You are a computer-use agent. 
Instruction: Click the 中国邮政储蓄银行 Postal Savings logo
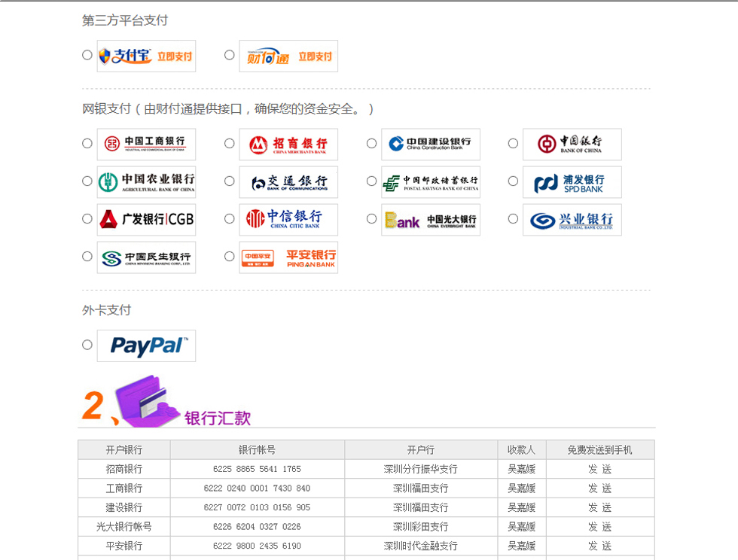[431, 182]
